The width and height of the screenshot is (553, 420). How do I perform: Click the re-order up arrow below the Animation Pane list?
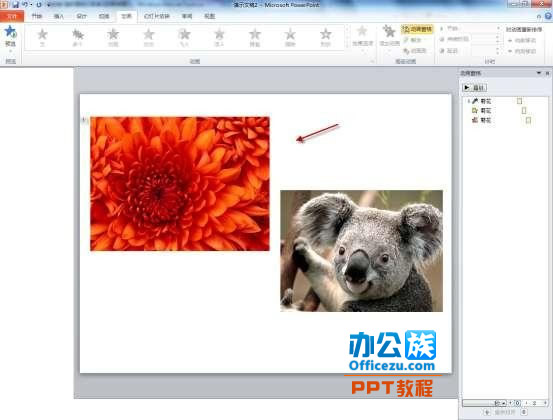tap(487, 412)
